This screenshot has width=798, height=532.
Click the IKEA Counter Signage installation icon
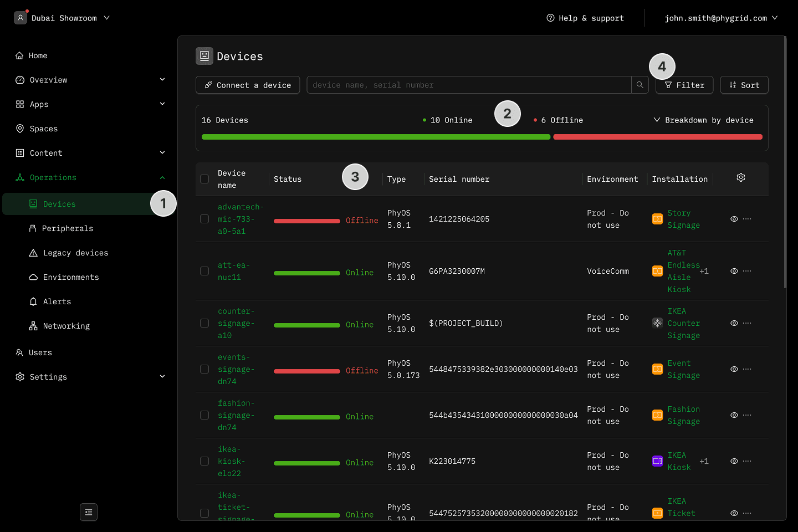(x=657, y=323)
